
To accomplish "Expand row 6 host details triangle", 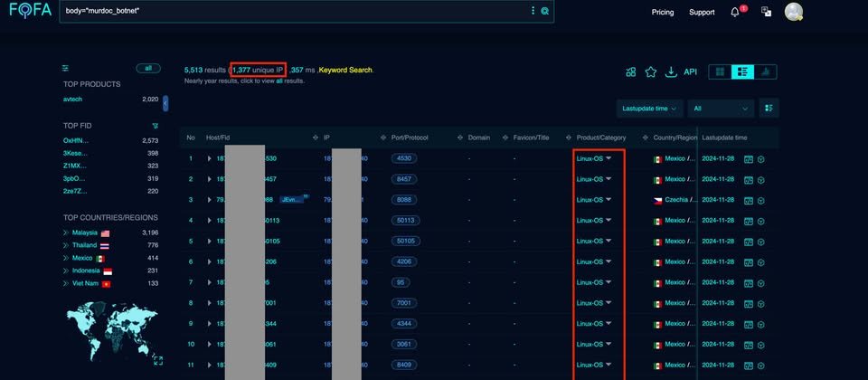I will click(209, 262).
